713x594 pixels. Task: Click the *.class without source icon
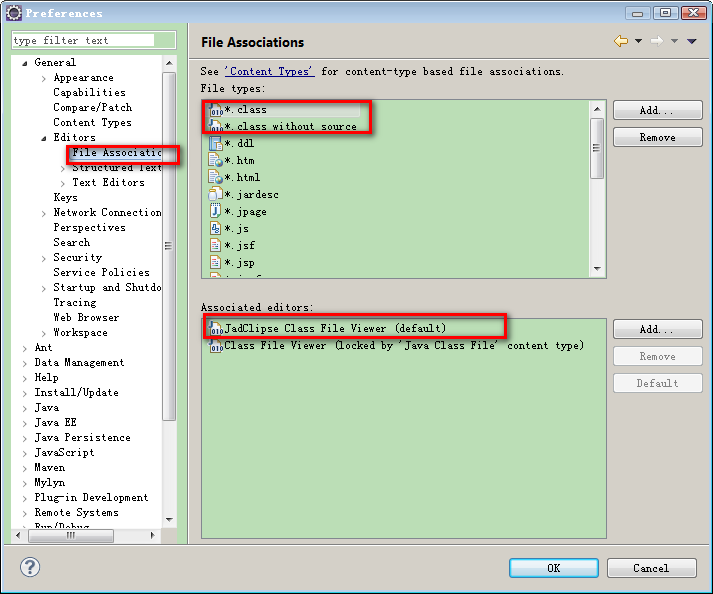(216, 126)
